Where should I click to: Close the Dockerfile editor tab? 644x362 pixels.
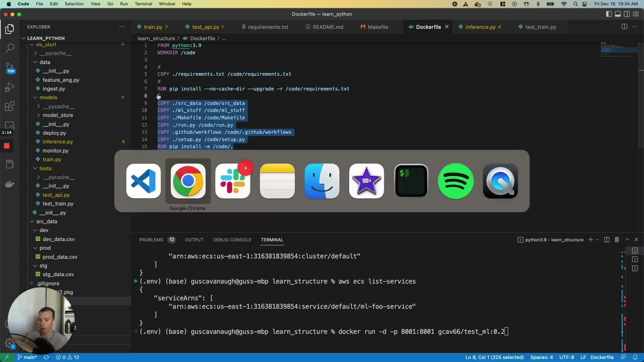pyautogui.click(x=446, y=27)
